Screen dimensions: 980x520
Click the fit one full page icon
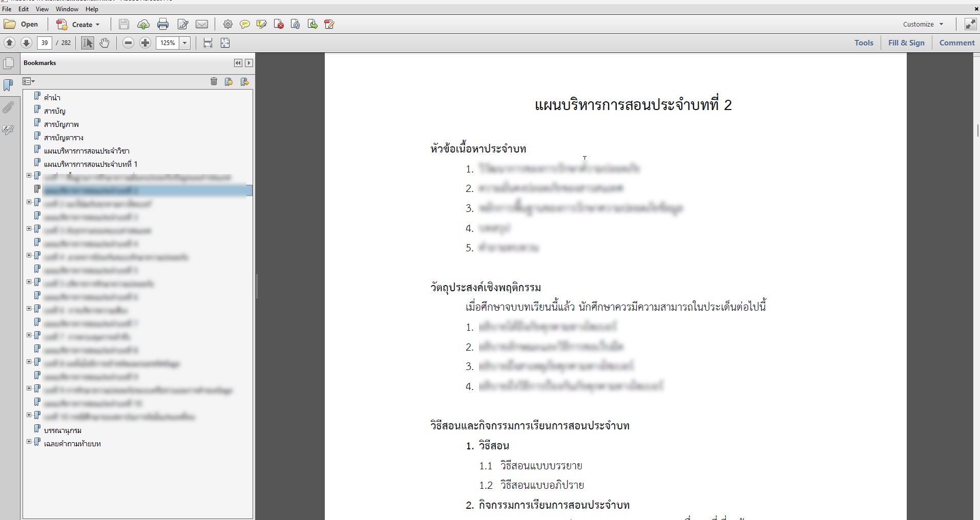tap(225, 43)
